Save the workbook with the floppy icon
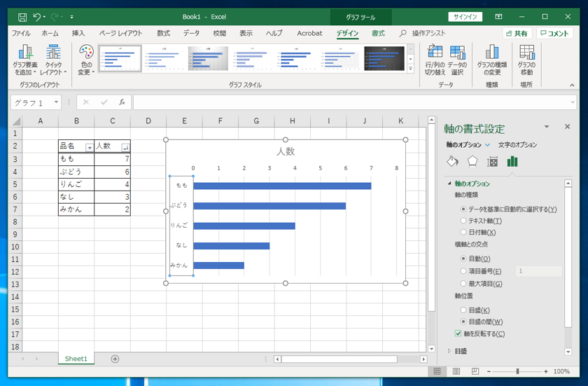Screen dimensions: 588x386 pyautogui.click(x=22, y=17)
